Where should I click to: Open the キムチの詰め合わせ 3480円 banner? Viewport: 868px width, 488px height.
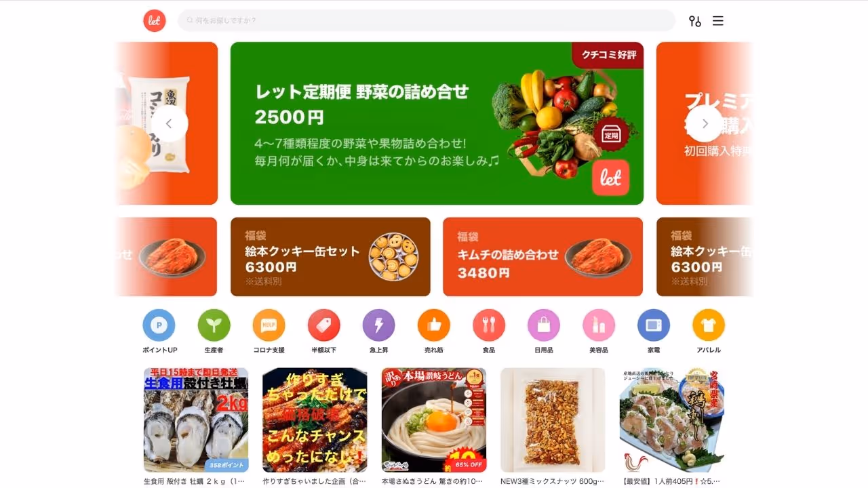pos(542,257)
